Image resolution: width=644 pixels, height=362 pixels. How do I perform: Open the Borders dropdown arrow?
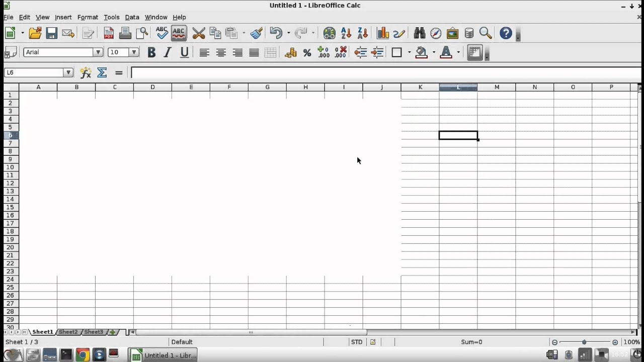pyautogui.click(x=409, y=52)
